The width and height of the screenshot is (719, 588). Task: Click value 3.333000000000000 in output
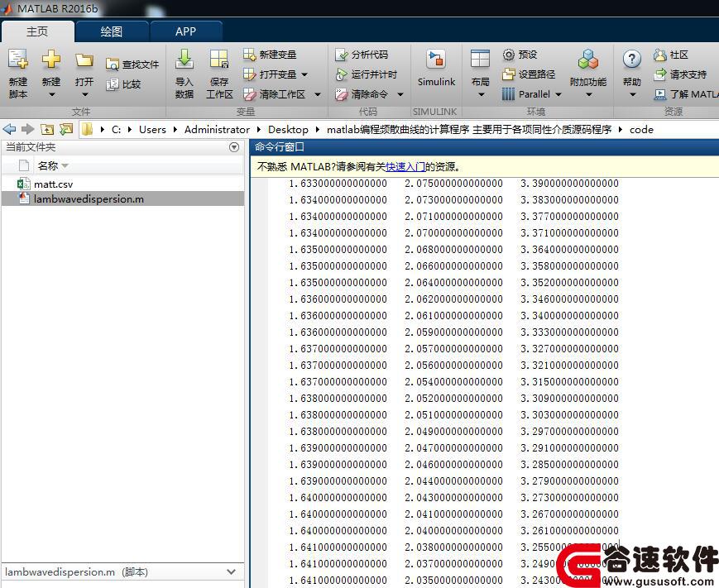(x=569, y=332)
